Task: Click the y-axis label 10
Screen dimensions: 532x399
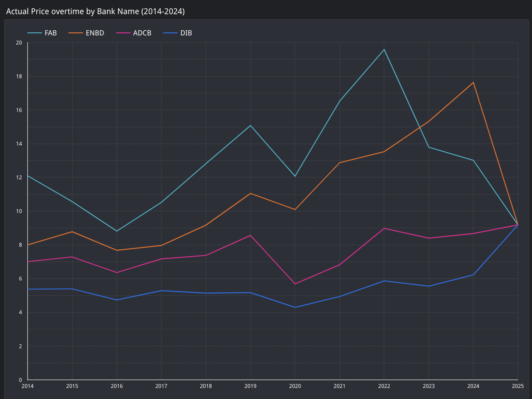Action: [19, 211]
